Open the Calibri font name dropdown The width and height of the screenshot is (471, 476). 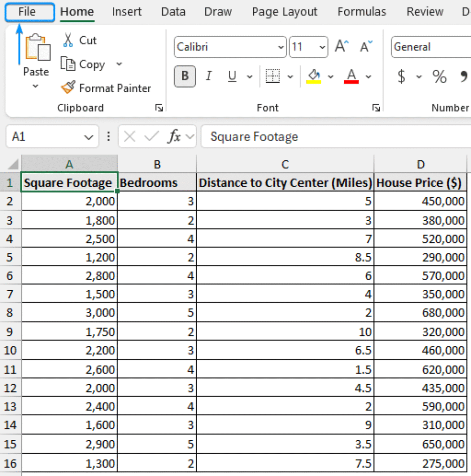pyautogui.click(x=281, y=47)
